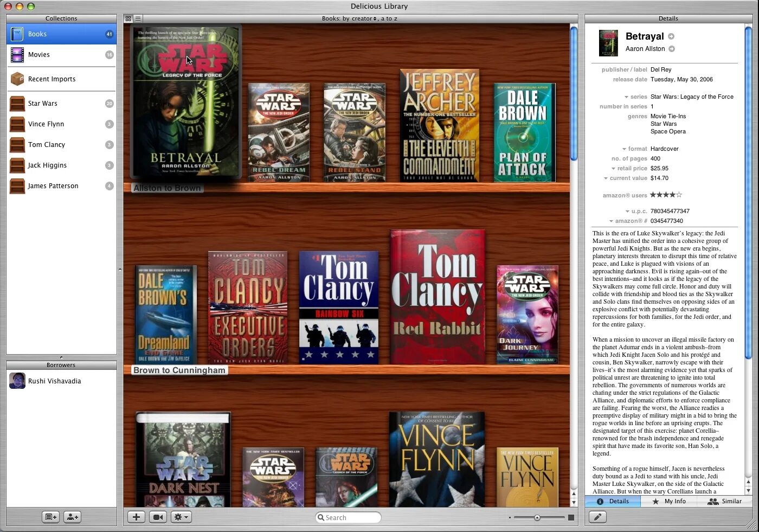Click the sidebar collapse handle arrow
The image size is (759, 532).
pyautogui.click(x=120, y=269)
